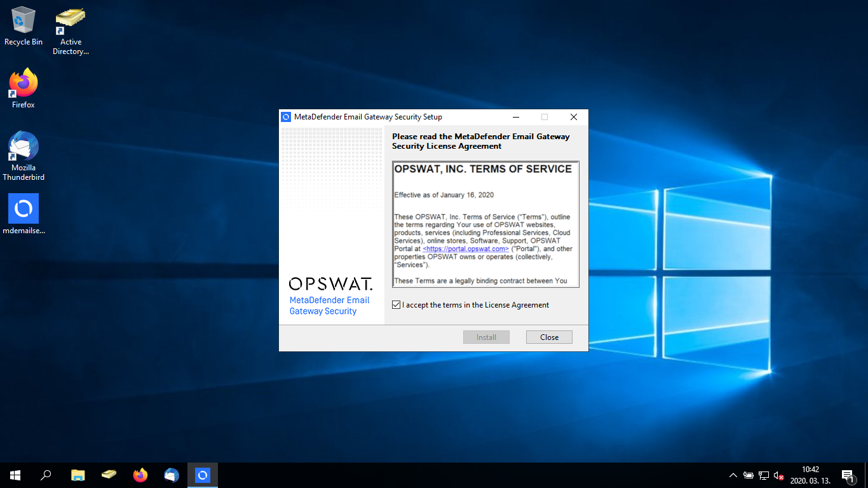Image resolution: width=868 pixels, height=488 pixels.
Task: Show hidden tray icons chevron
Action: coord(733,475)
